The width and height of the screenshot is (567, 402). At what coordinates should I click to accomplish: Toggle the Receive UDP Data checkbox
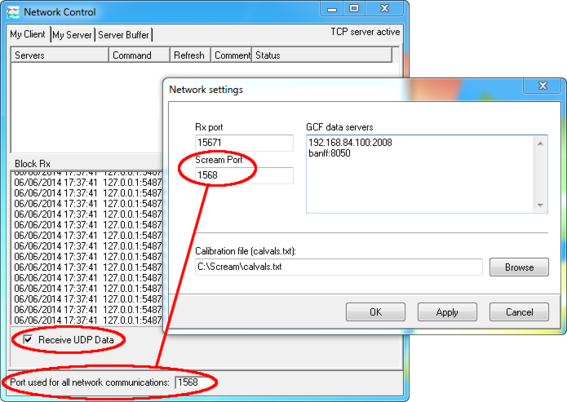pos(28,339)
